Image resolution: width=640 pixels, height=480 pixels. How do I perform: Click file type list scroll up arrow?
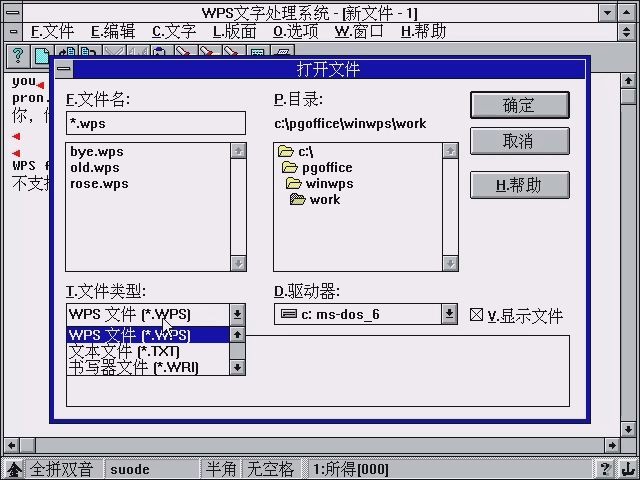237,335
